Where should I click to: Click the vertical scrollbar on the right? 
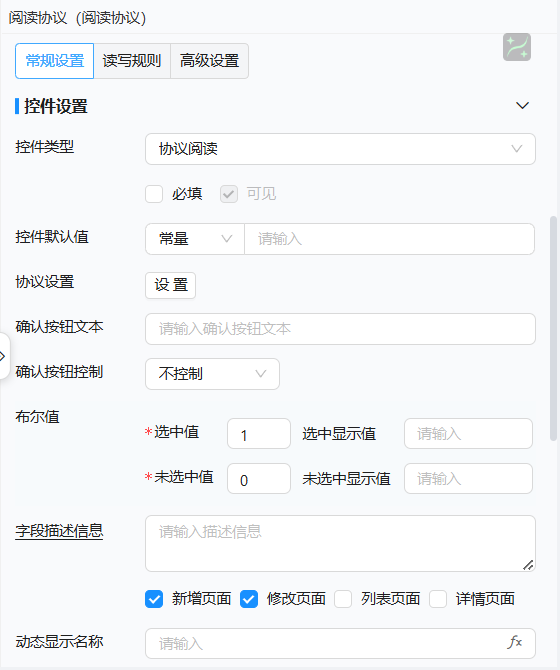[x=554, y=328]
